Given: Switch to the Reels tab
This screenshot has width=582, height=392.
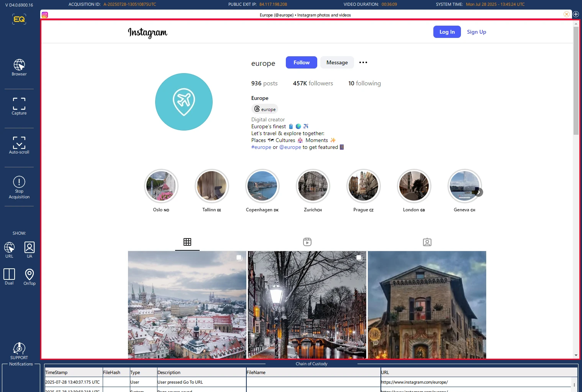Looking at the screenshot, I should pyautogui.click(x=307, y=242).
